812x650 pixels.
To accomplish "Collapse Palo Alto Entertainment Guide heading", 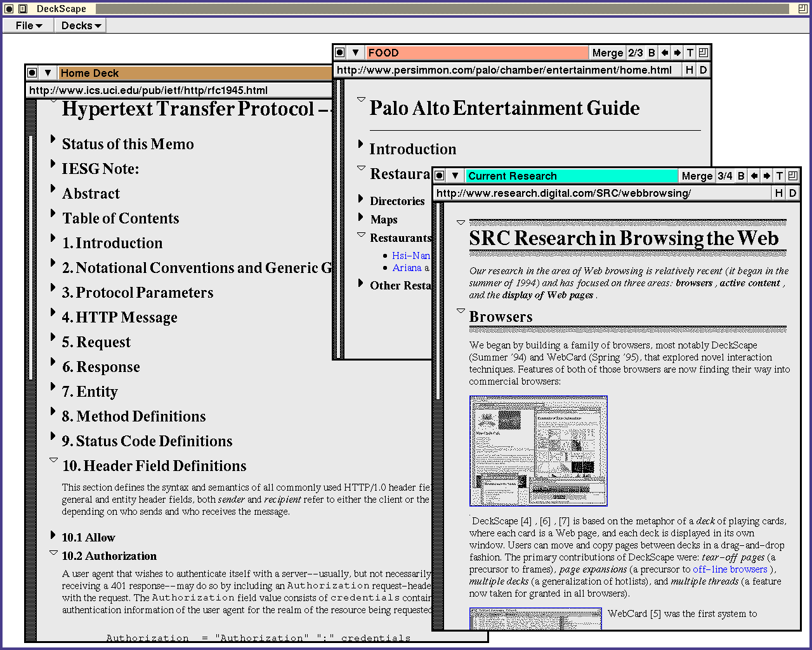I will (x=361, y=100).
